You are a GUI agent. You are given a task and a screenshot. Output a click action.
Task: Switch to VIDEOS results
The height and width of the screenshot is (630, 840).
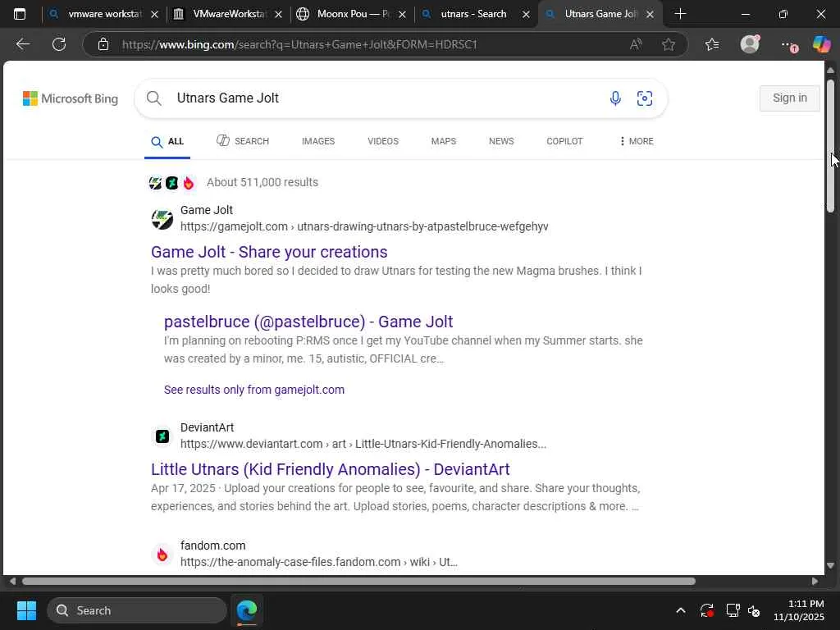point(383,141)
